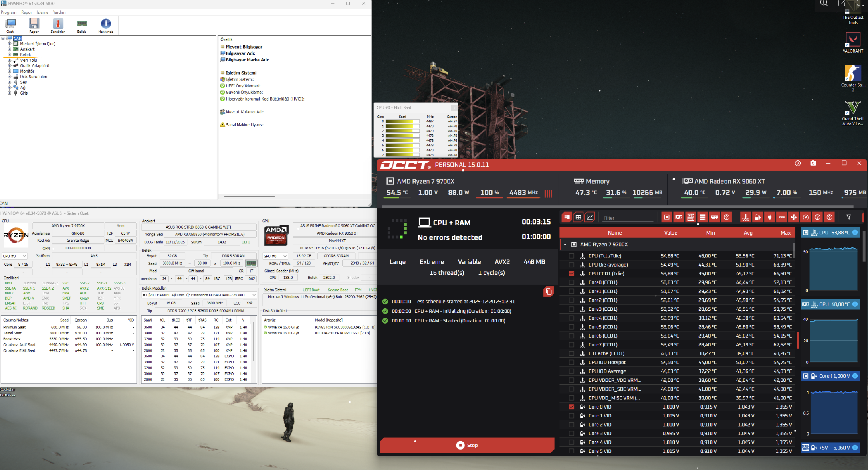Open the İzleme menu in HWiNFO
868x470 pixels.
pos(42,12)
